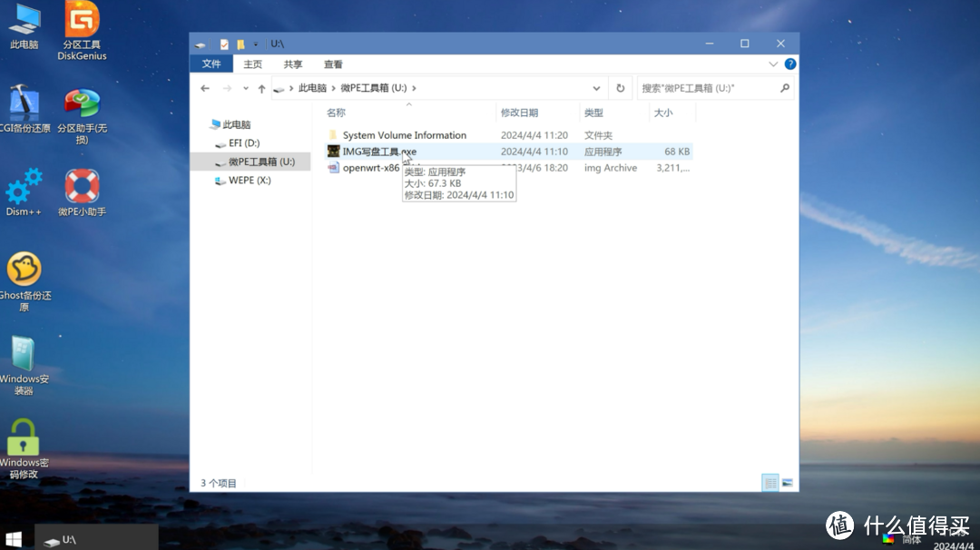Image resolution: width=980 pixels, height=550 pixels.
Task: Open the 微PE小助手 lifebuoy icon
Action: (x=82, y=192)
